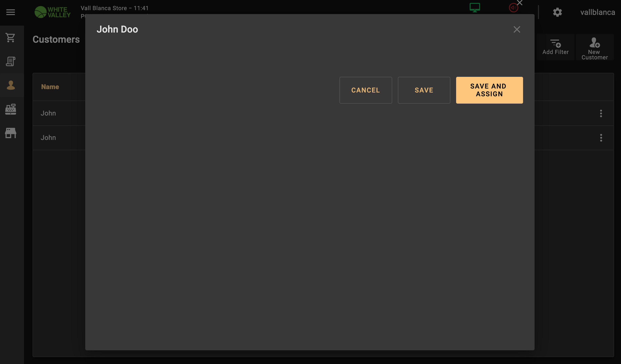Screen dimensions: 621x364
Task: Open the vallblanca user menu
Action: [x=597, y=12]
